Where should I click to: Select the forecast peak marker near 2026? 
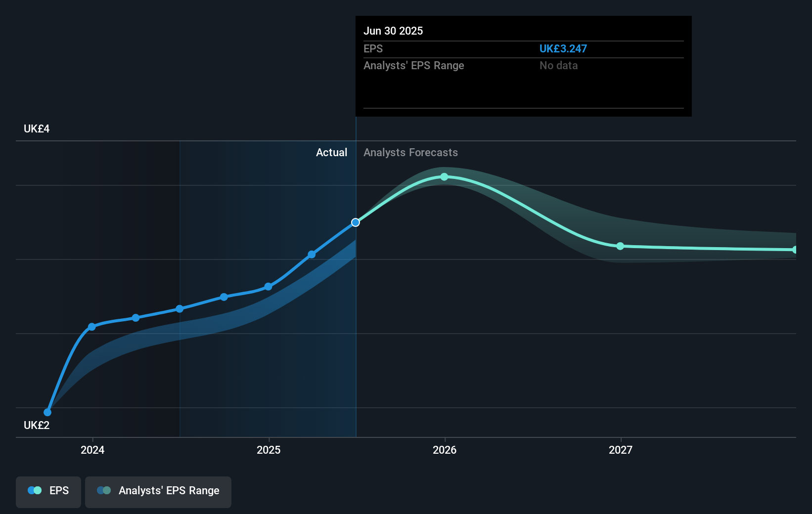point(444,176)
